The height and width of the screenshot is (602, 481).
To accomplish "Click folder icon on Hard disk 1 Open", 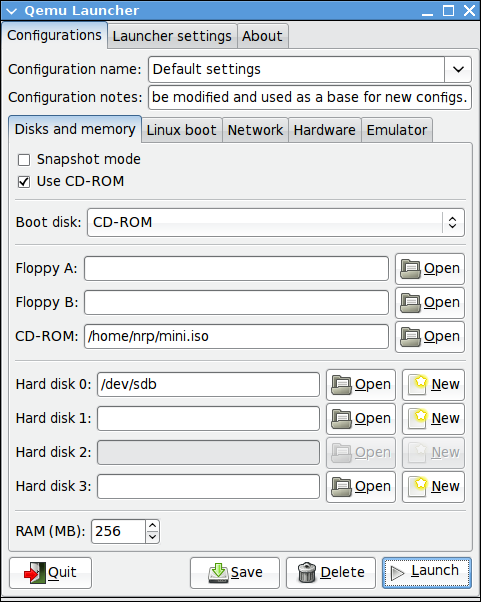I will point(341,418).
